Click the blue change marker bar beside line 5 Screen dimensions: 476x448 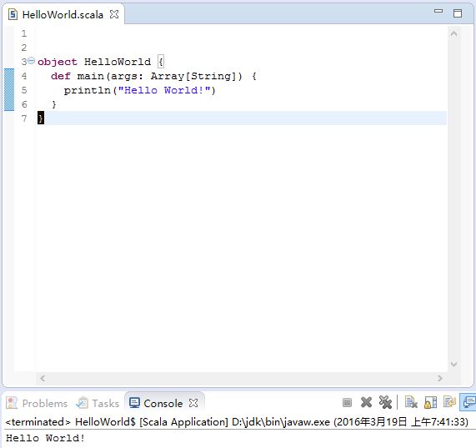pyautogui.click(x=9, y=90)
